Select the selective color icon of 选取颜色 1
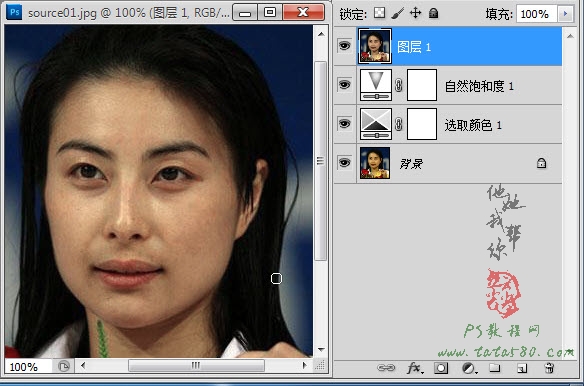Image resolution: width=584 pixels, height=386 pixels. pyautogui.click(x=376, y=124)
